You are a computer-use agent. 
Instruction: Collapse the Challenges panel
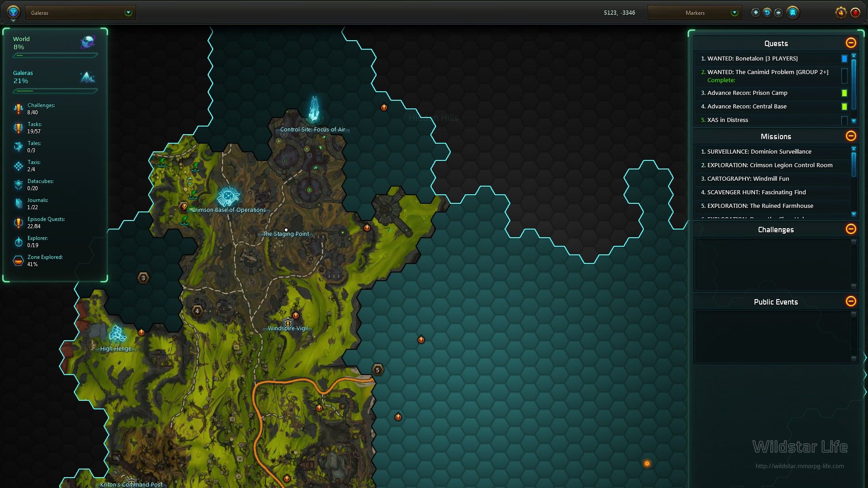(851, 229)
